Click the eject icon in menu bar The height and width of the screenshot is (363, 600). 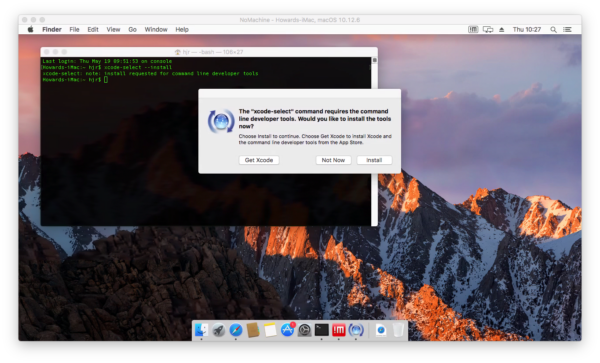click(502, 29)
